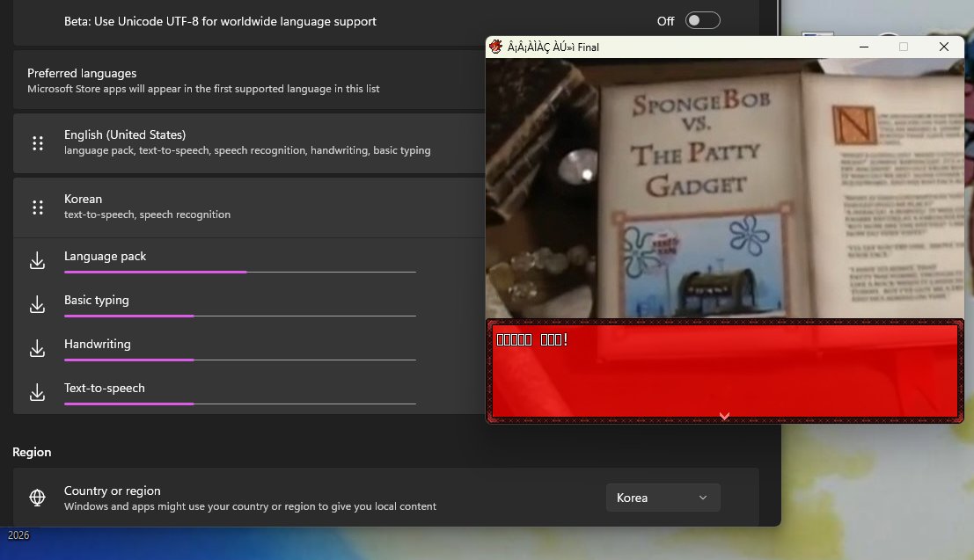Minimize the Final game window
This screenshot has height=560, width=974.
[863, 47]
